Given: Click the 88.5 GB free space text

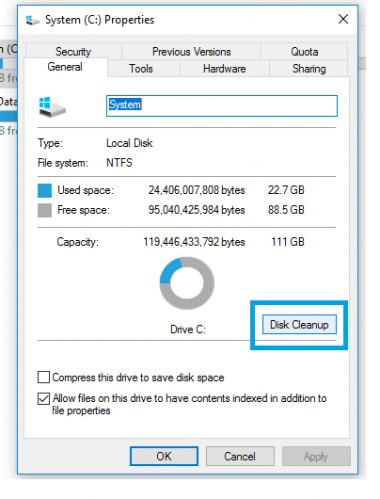Looking at the screenshot, I should coord(286,210).
